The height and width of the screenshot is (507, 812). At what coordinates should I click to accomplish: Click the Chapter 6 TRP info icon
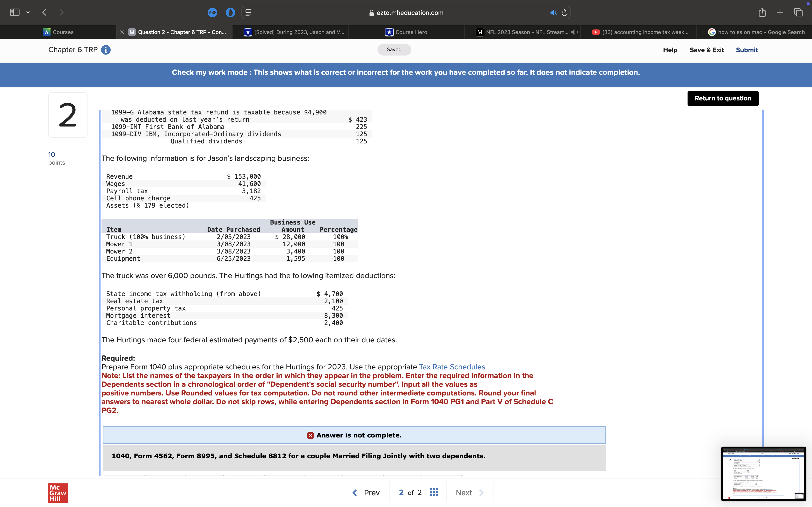106,50
